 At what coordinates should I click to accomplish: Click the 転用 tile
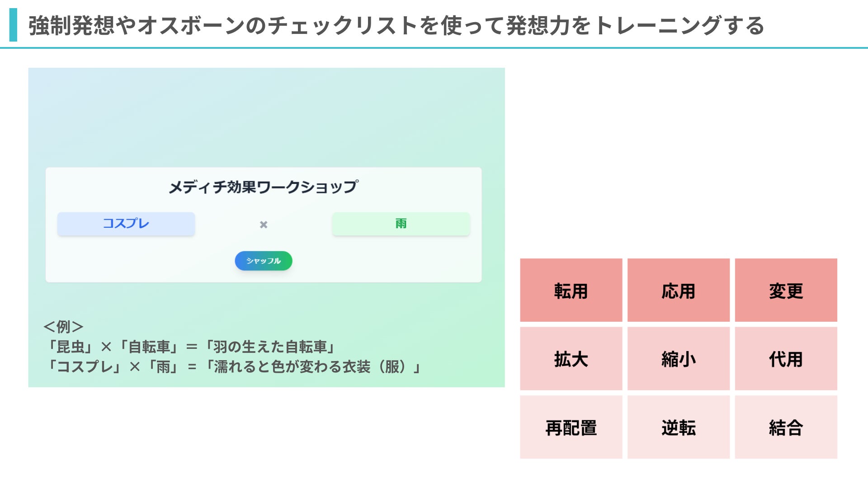571,290
